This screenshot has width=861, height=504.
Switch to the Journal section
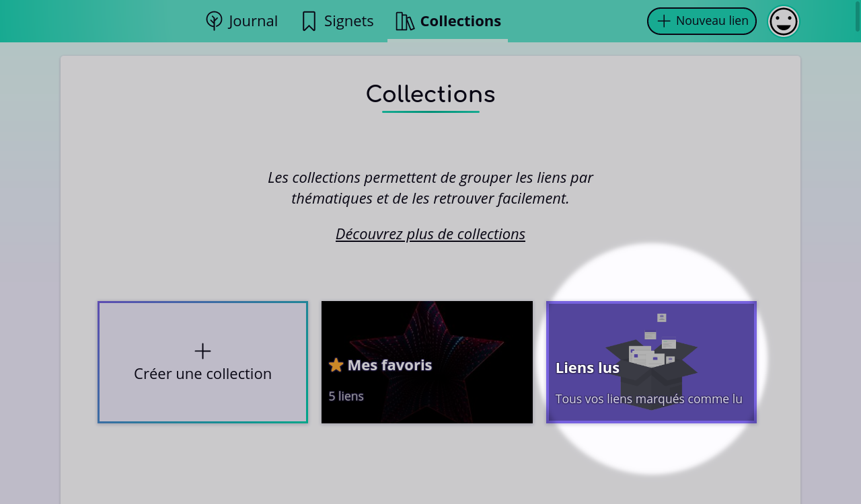[x=241, y=21]
